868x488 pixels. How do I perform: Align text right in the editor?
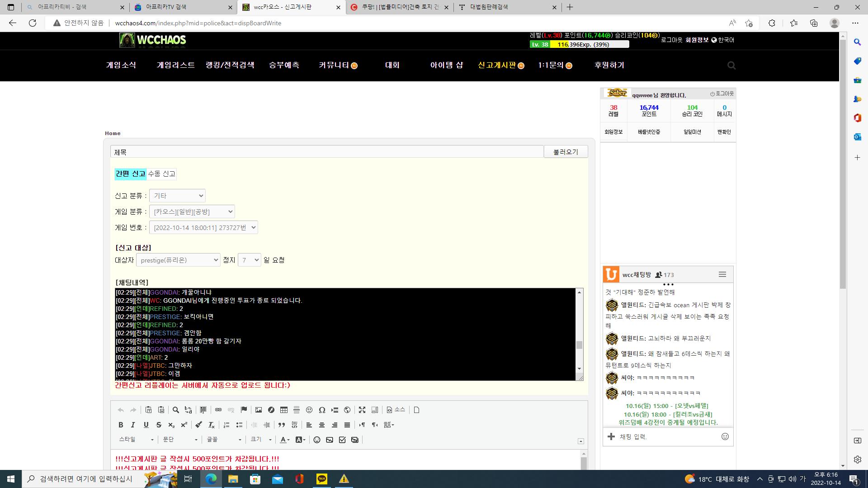pos(335,425)
